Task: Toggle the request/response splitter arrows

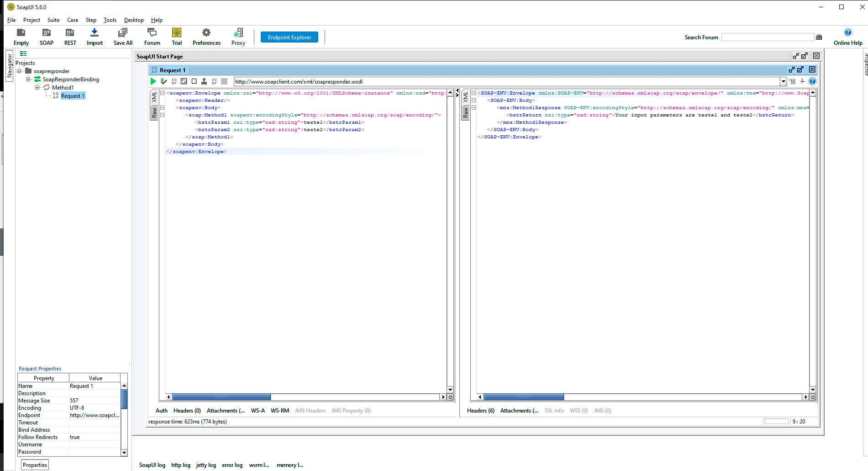Action: [458, 93]
